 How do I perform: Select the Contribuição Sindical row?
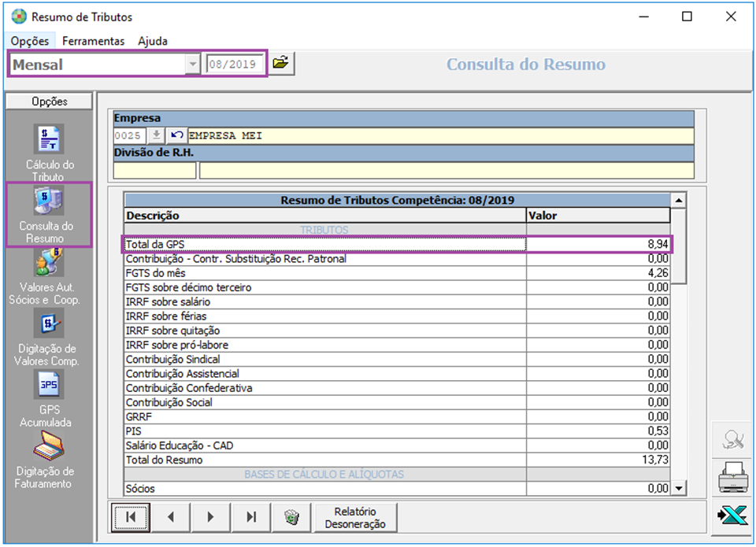[397, 360]
